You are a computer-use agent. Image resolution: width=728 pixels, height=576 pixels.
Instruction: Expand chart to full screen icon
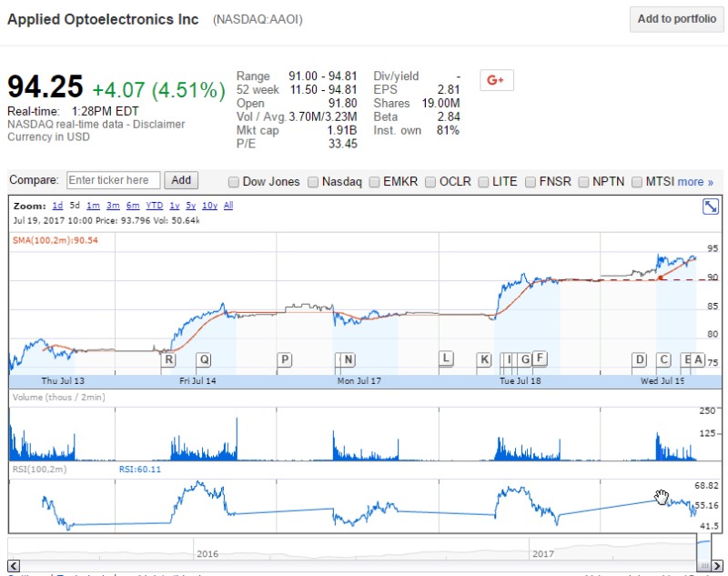711,207
